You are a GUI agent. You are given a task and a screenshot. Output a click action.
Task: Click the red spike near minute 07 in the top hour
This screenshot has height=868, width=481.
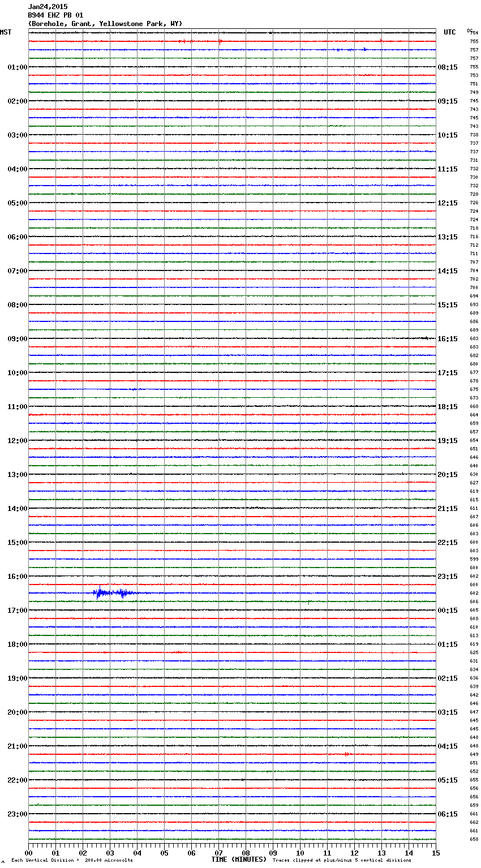[x=220, y=41]
